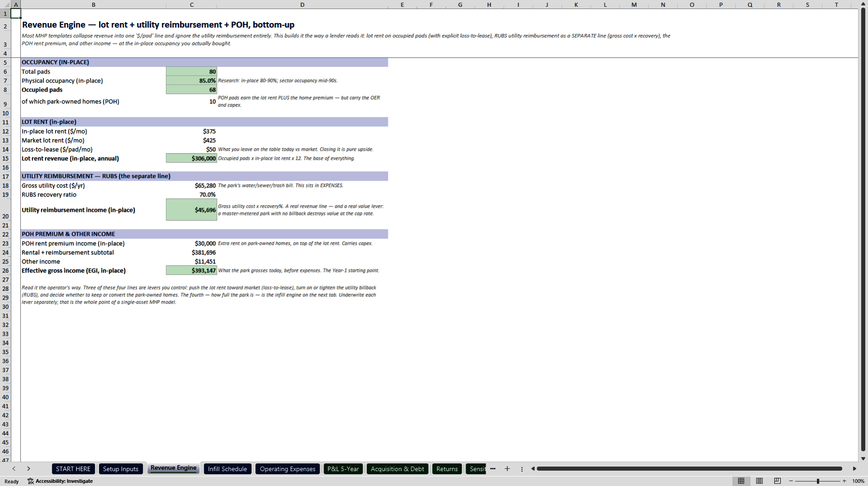Show more sheet tabs ellipsis
868x486 pixels.
(493, 469)
